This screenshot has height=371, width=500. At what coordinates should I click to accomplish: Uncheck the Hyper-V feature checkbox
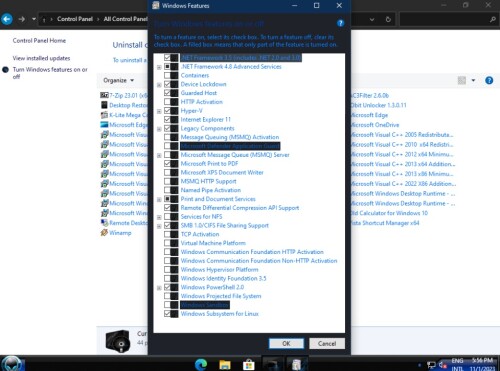167,110
